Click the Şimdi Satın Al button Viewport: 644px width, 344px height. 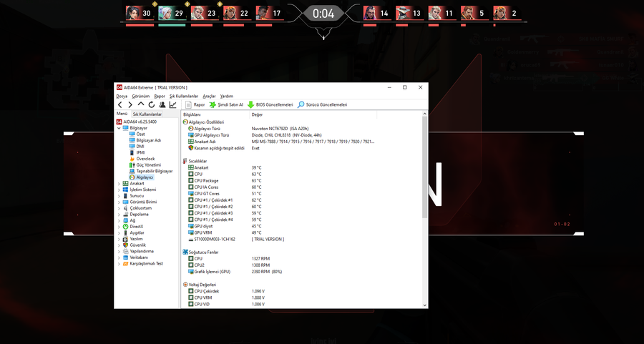point(226,105)
